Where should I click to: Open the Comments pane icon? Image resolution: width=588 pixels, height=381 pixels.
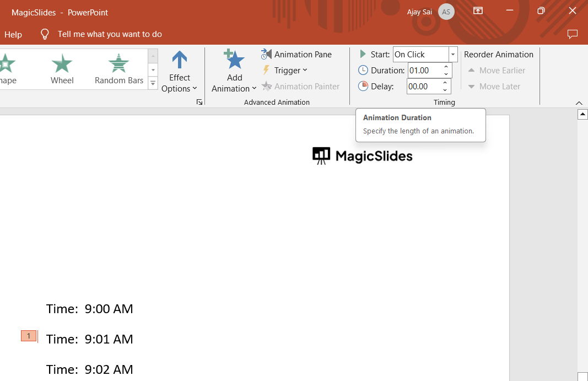[572, 34]
